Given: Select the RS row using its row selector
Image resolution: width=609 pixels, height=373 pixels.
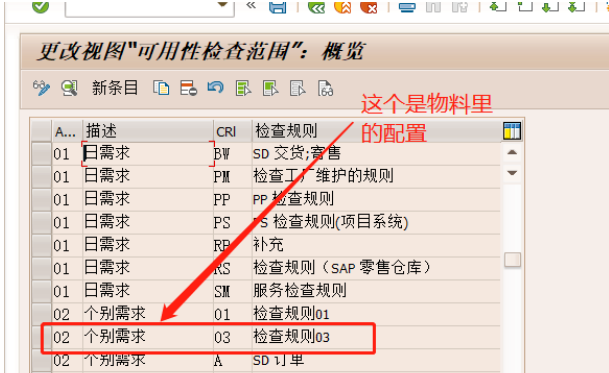Looking at the screenshot, I should [41, 268].
